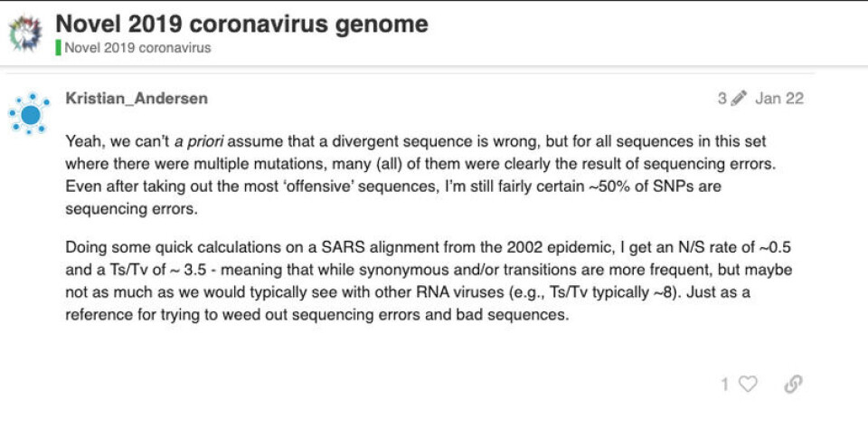The width and height of the screenshot is (868, 429).
Task: Open Kristian_Andersen's avatar profile picture
Action: pos(30,114)
